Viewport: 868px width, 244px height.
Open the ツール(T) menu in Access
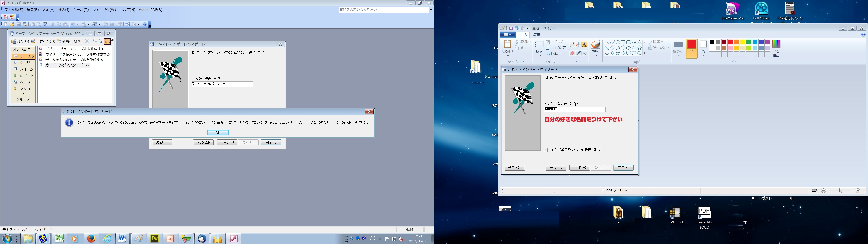tap(81, 10)
